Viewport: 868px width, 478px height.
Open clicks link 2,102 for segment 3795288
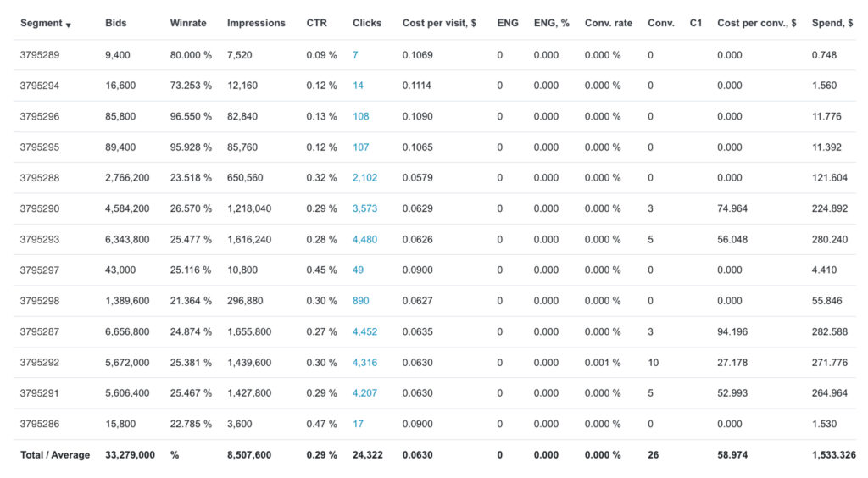[x=364, y=178]
